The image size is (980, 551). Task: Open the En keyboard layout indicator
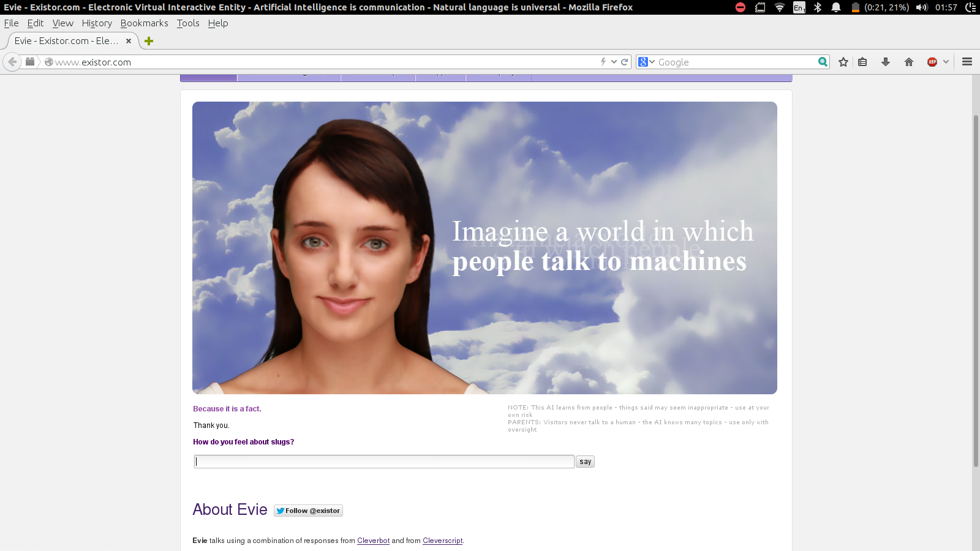(799, 7)
